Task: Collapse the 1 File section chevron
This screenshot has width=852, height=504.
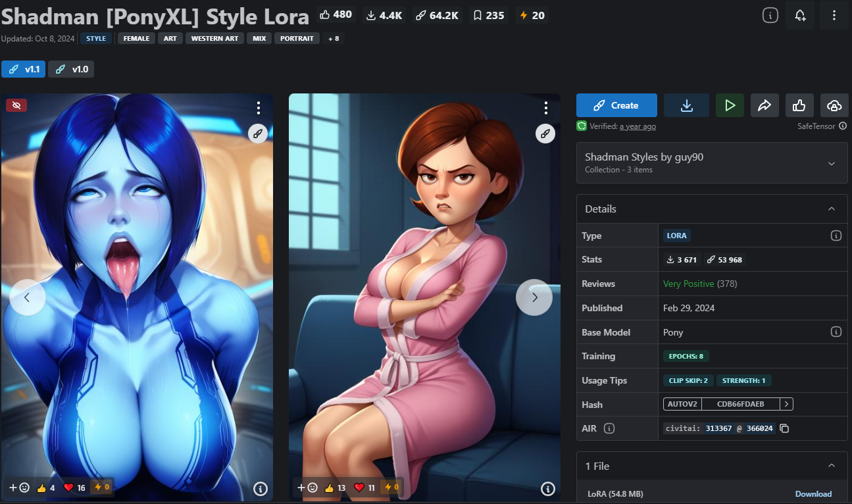Action: pyautogui.click(x=832, y=466)
